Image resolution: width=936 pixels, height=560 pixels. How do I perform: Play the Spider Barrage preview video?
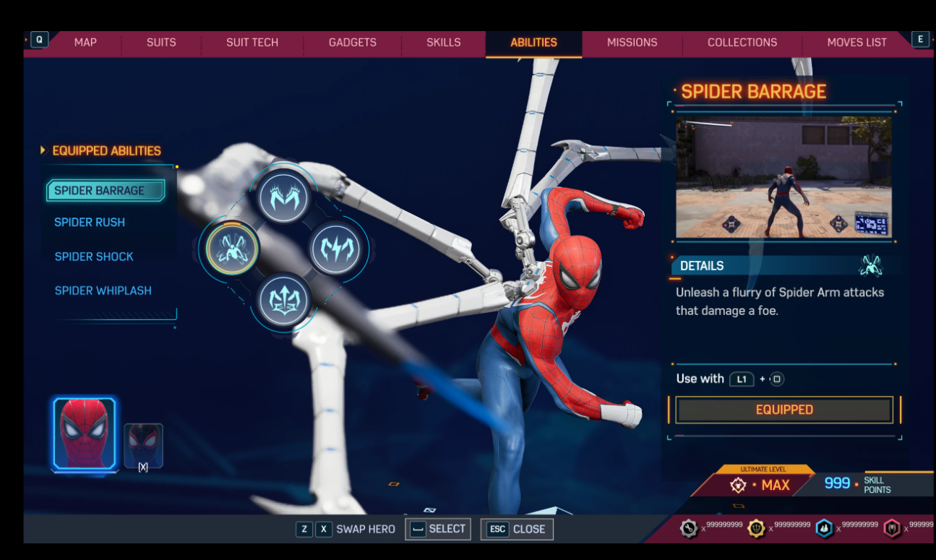click(783, 178)
